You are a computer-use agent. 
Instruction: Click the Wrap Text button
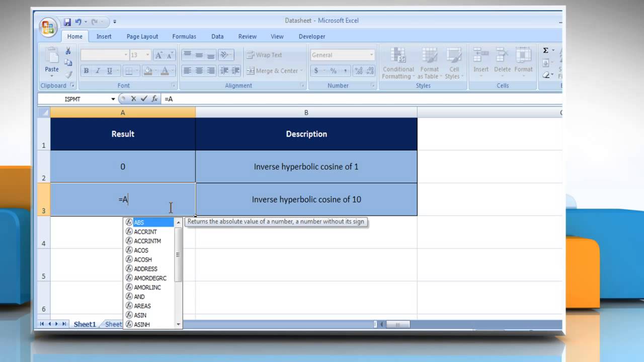[x=264, y=55]
